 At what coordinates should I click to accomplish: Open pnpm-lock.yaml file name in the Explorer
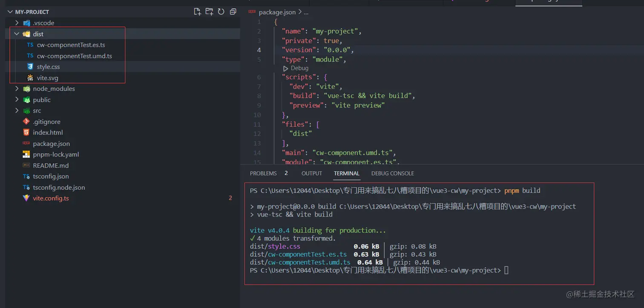[56, 154]
